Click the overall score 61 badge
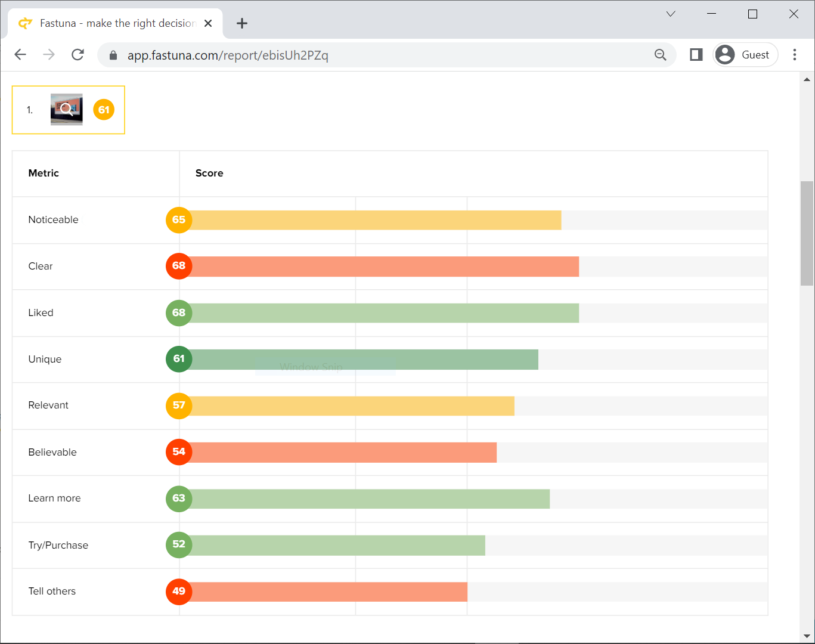The width and height of the screenshot is (815, 644). coord(104,110)
